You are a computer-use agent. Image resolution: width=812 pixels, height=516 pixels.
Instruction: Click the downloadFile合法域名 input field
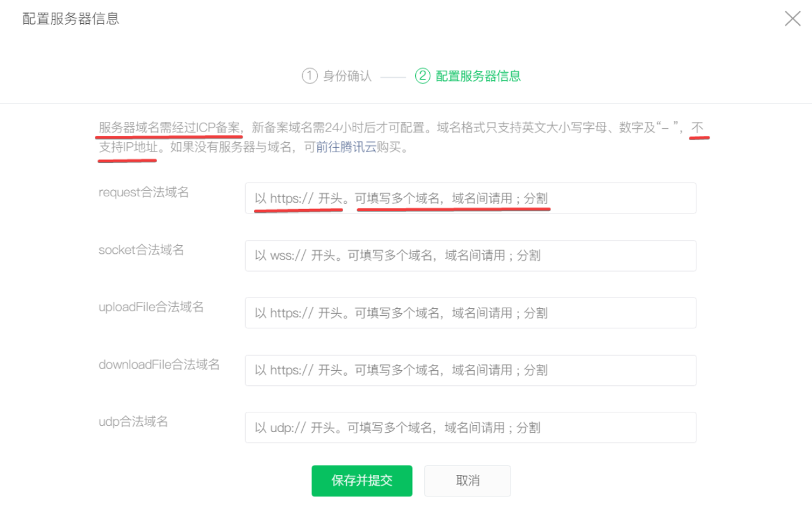pos(470,370)
